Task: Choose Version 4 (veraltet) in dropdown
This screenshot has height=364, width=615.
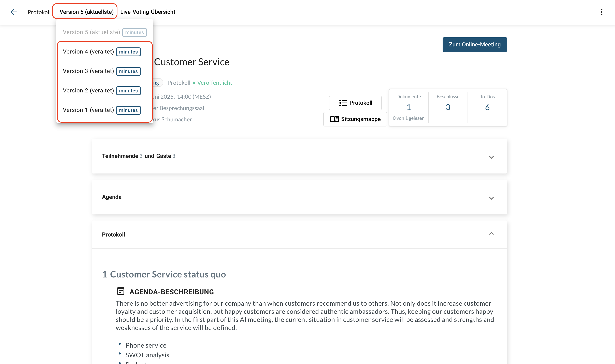Action: [x=88, y=52]
